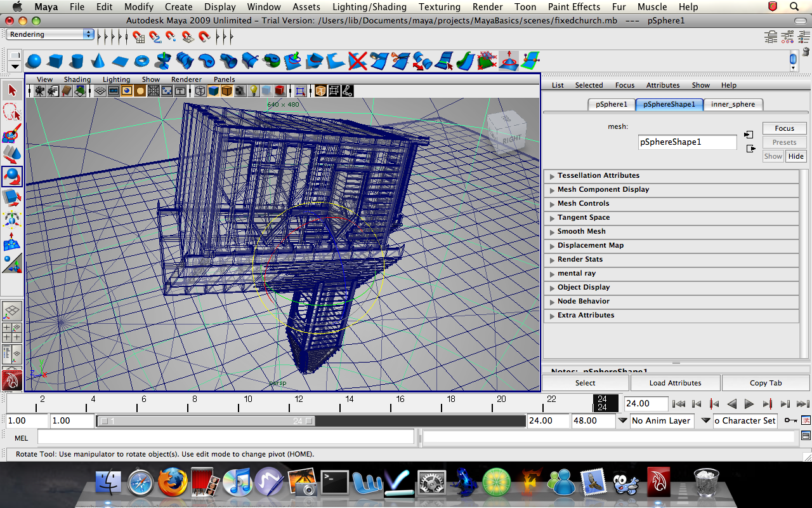This screenshot has width=812, height=508.
Task: Click the Polygon Plane shelf icon
Action: (120, 61)
